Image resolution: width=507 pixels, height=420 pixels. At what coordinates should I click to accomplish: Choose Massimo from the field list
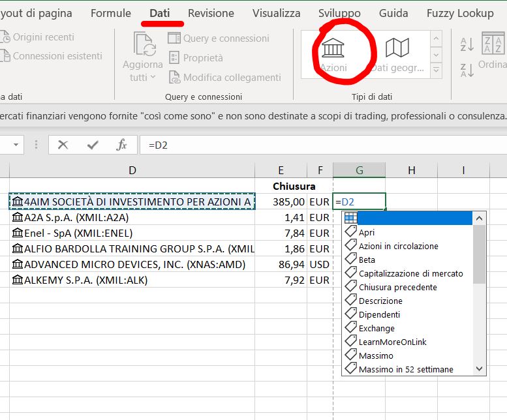[x=407, y=355]
